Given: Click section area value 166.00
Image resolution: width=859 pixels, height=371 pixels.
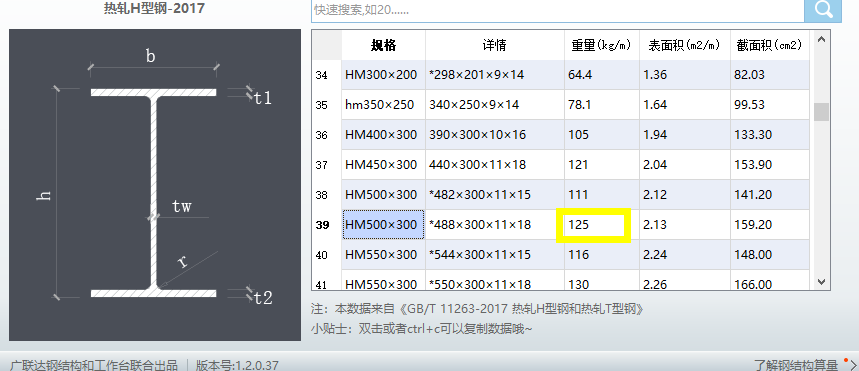Looking at the screenshot, I should [770, 280].
